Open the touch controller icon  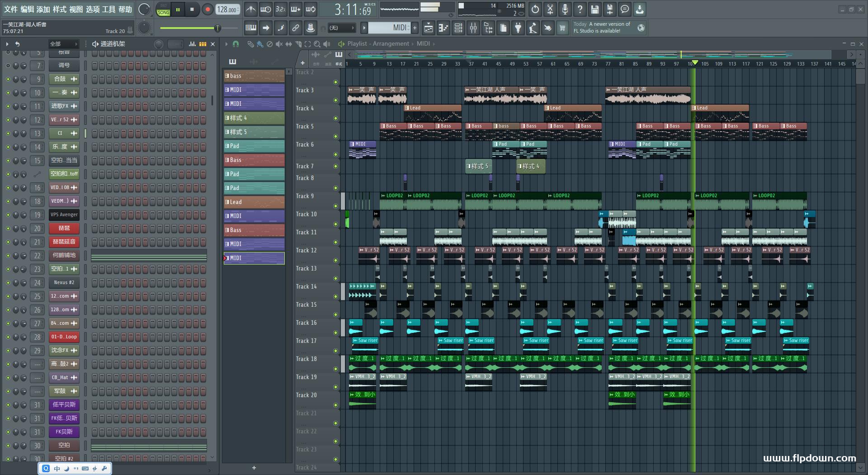coord(548,28)
